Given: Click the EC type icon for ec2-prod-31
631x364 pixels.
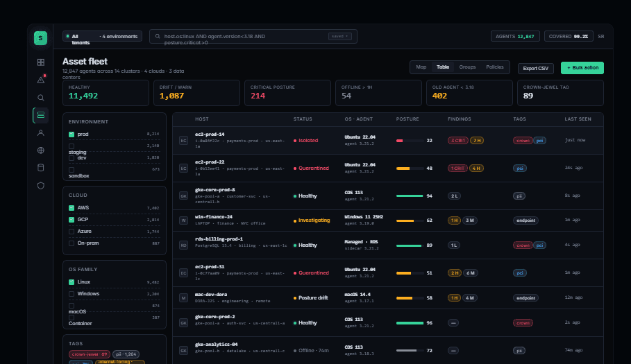Looking at the screenshot, I should click(x=183, y=272).
